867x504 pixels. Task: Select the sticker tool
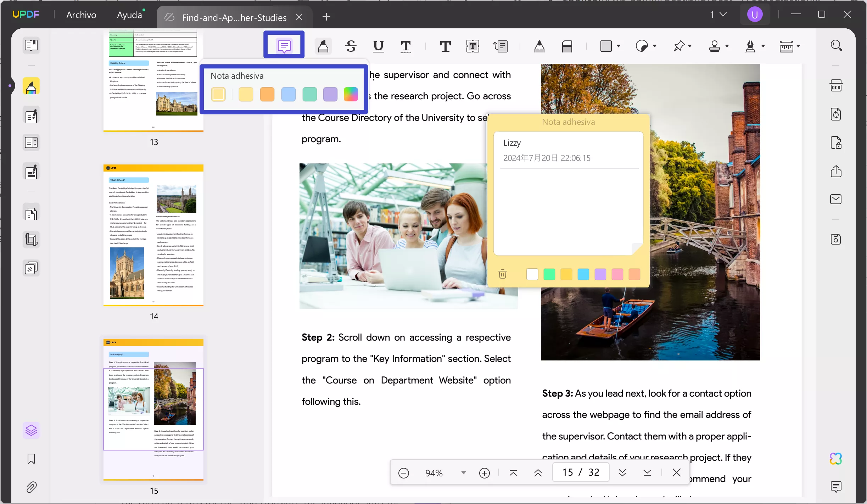(x=642, y=46)
